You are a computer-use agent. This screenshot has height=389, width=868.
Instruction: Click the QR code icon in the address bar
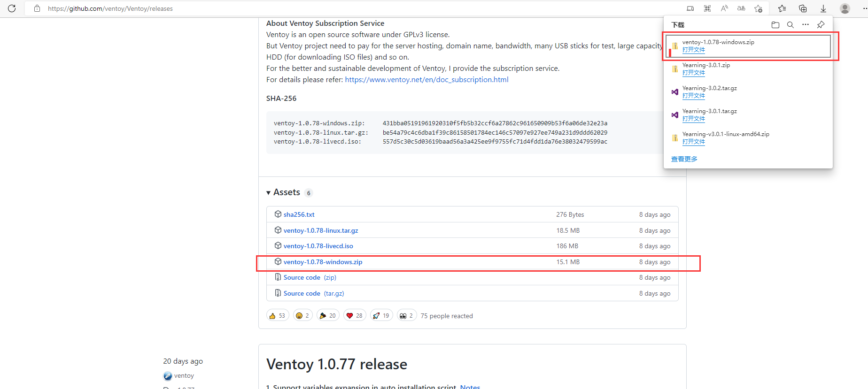tap(707, 8)
